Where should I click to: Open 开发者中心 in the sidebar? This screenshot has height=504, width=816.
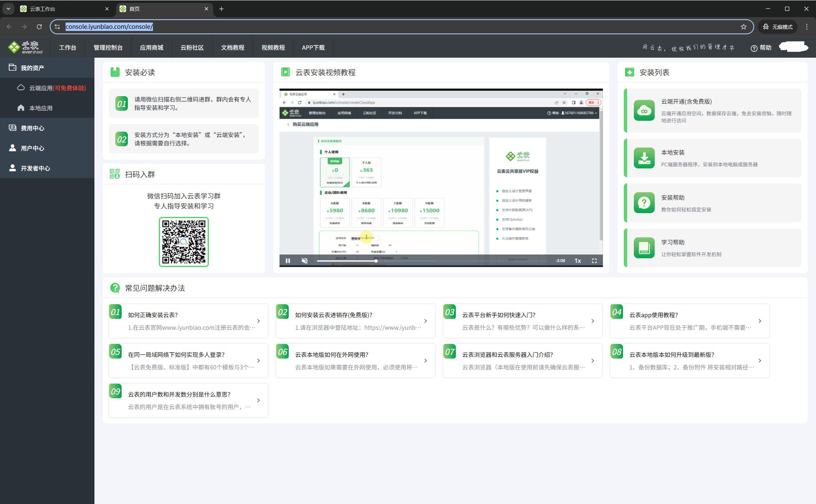coord(47,168)
